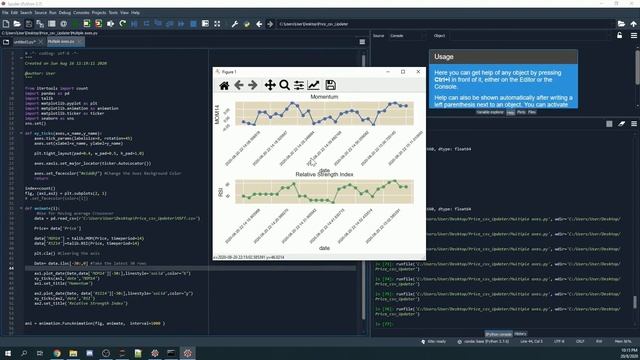Run cell and advance toolbar icon
Image resolution: width=640 pixels, height=360 pixels.
(x=98, y=24)
